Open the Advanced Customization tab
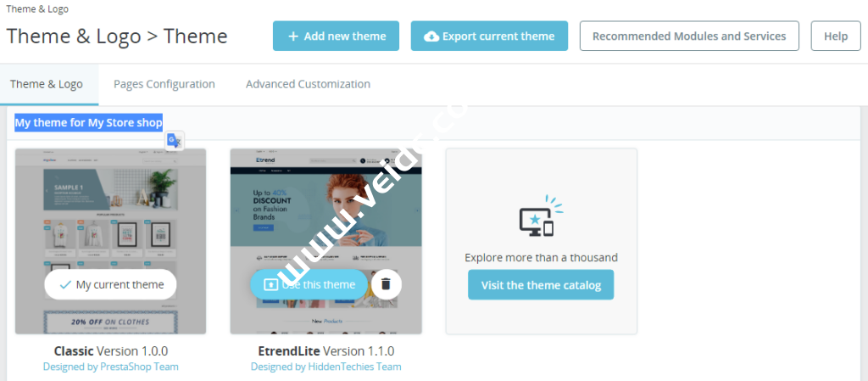The height and width of the screenshot is (381, 868). [x=308, y=84]
